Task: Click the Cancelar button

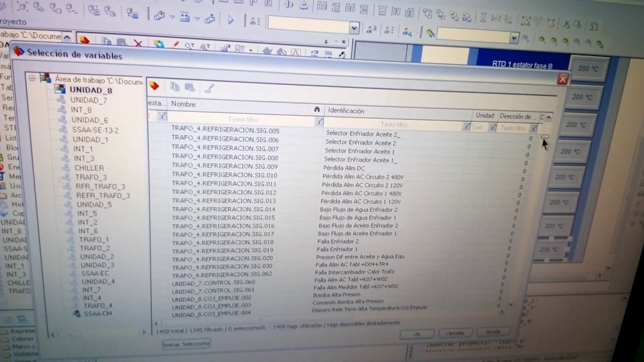Action: coord(455,333)
